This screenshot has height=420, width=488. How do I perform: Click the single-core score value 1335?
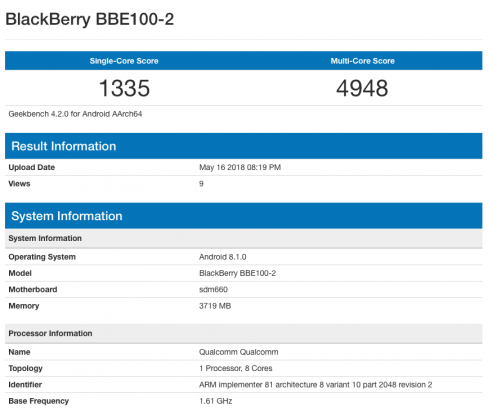124,88
